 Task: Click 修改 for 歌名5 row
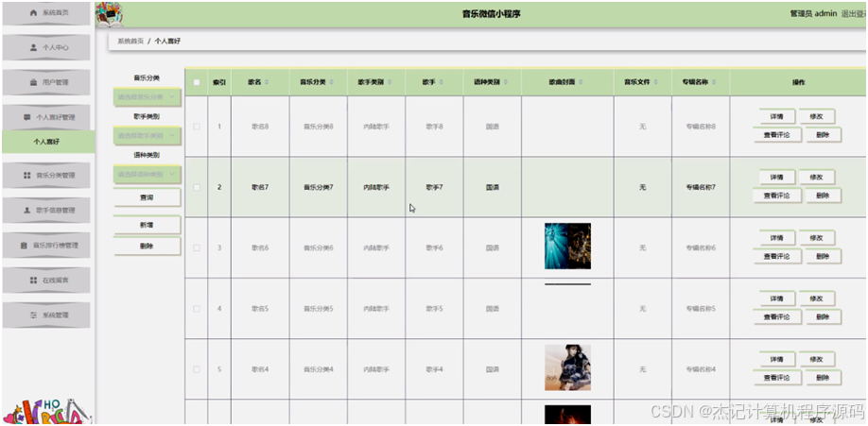pos(817,298)
